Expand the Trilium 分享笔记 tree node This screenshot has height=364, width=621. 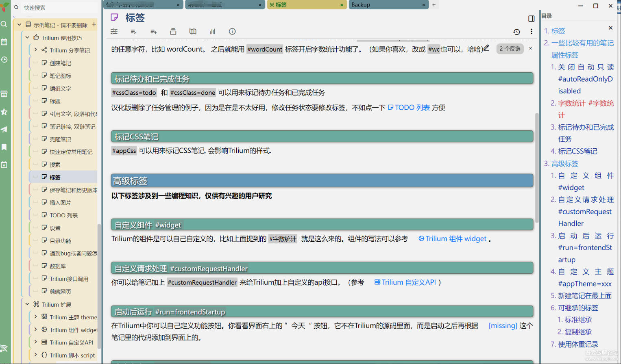click(35, 50)
